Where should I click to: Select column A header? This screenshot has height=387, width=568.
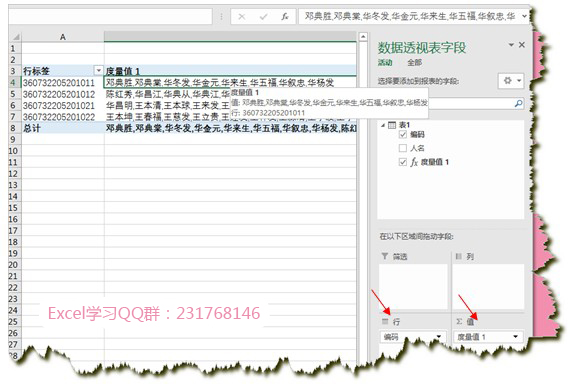coord(63,37)
